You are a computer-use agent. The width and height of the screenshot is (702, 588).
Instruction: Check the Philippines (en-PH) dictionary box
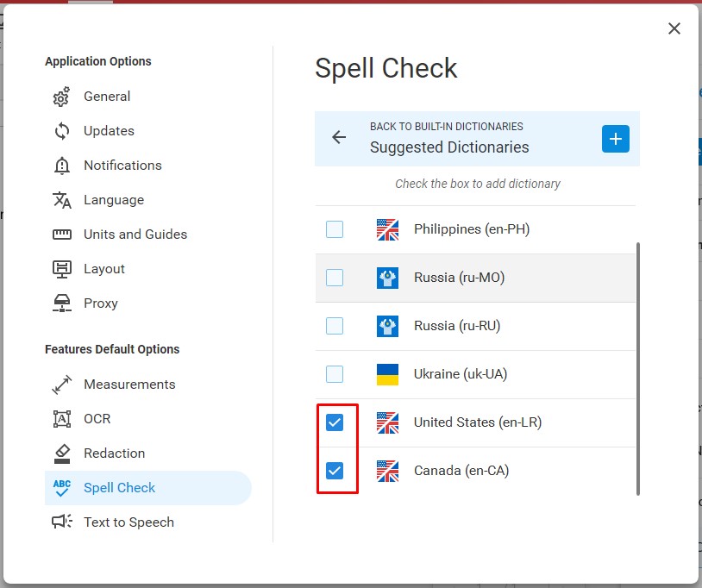tap(335, 229)
